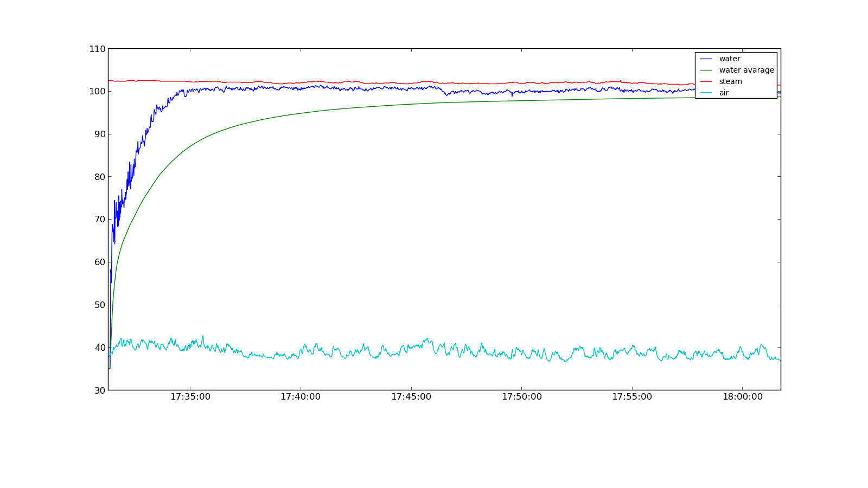Click the 80 y-axis tick label
The height and width of the screenshot is (488, 868).
click(99, 177)
